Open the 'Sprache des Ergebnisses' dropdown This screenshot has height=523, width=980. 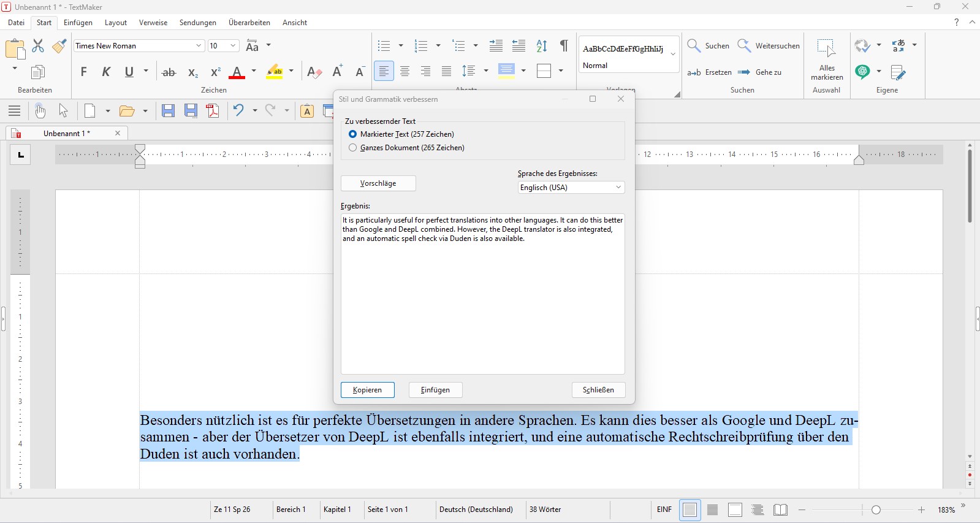pyautogui.click(x=571, y=188)
